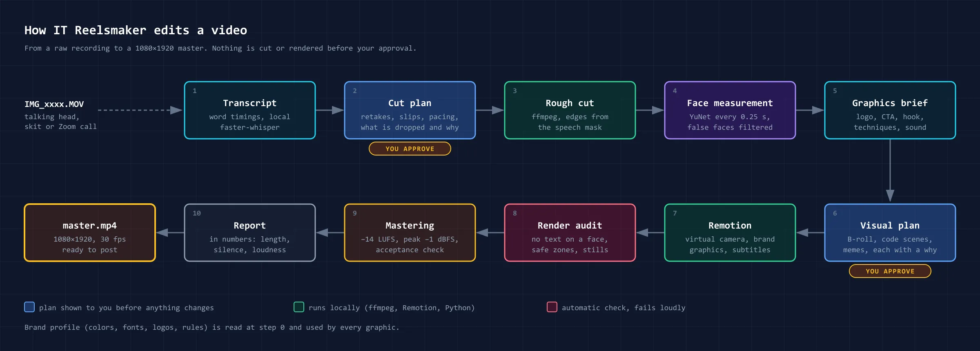The height and width of the screenshot is (351, 980).
Task: Click 'runs locally (ffmpeg, Remotion, Python)' text
Action: pos(392,308)
